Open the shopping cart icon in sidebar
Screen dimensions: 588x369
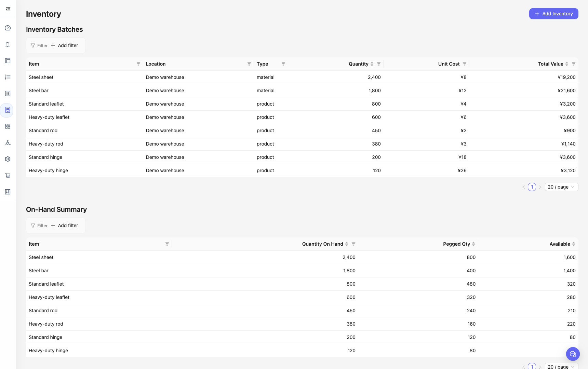[x=8, y=176]
